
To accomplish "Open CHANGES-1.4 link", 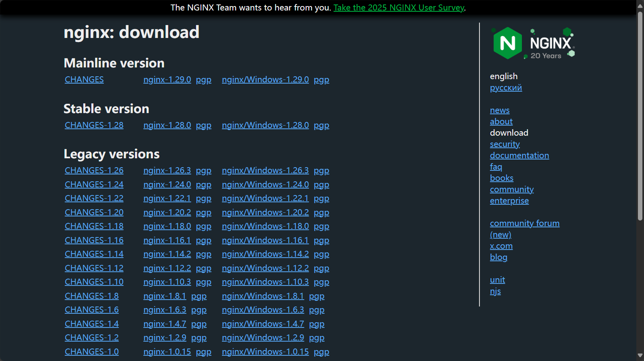I will 92,324.
